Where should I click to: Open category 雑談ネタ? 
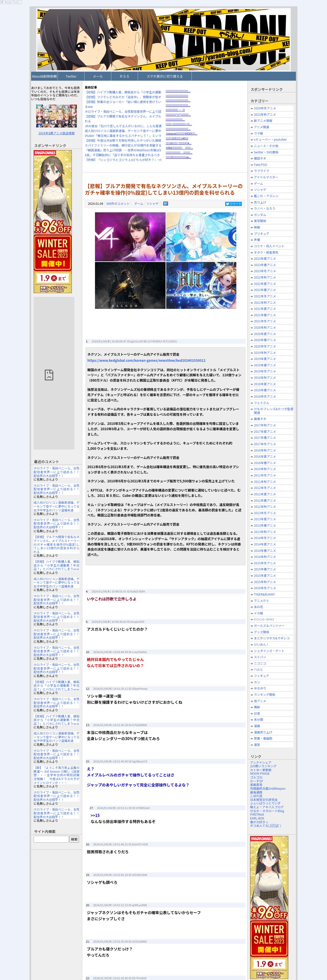[x=260, y=158]
